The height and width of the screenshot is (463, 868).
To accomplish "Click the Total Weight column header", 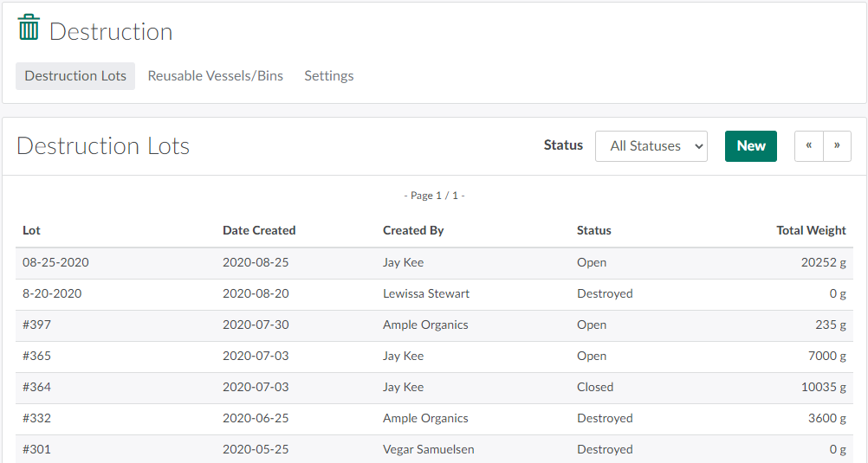I will click(811, 230).
